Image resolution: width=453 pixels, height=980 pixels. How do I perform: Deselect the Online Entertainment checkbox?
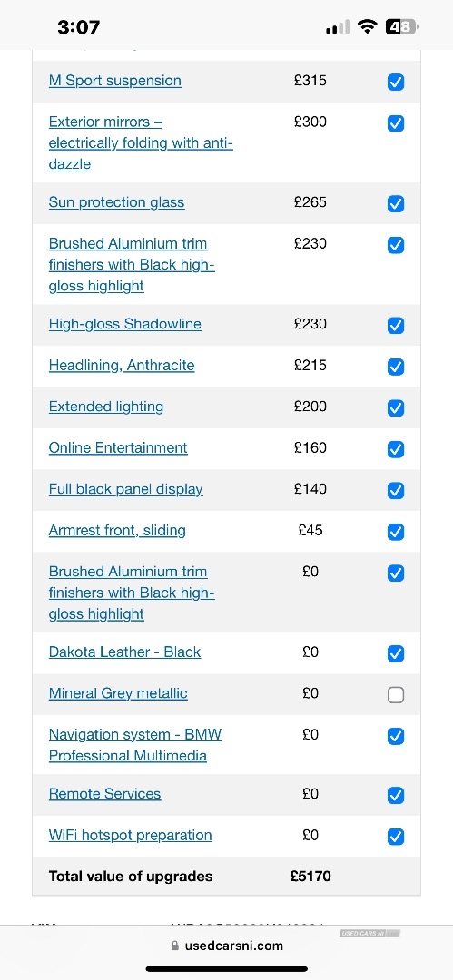pos(396,449)
